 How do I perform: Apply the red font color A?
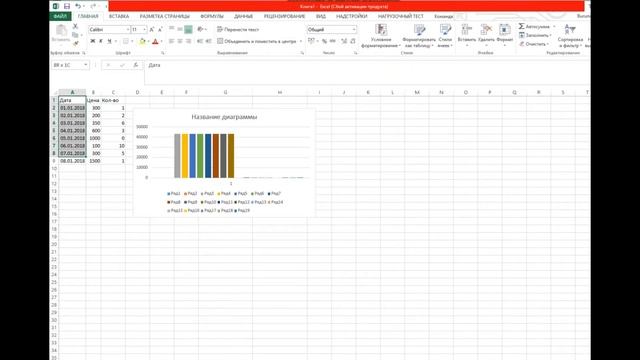pyautogui.click(x=155, y=41)
